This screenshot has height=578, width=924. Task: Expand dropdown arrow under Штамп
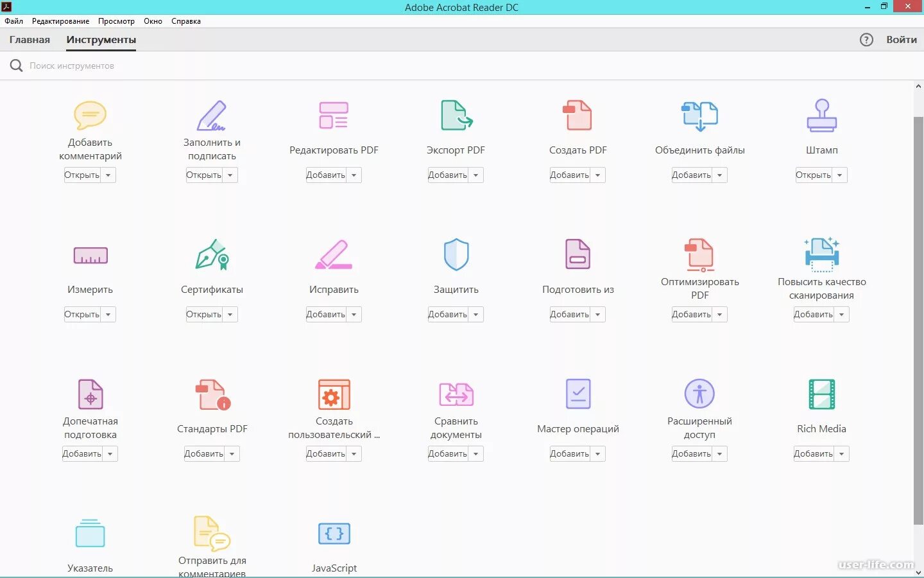pyautogui.click(x=840, y=175)
